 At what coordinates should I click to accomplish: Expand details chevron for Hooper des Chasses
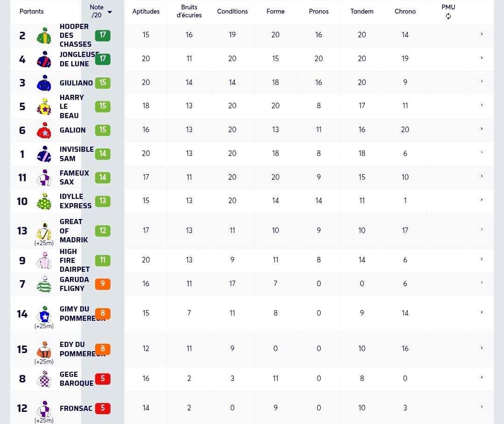pyautogui.click(x=482, y=34)
